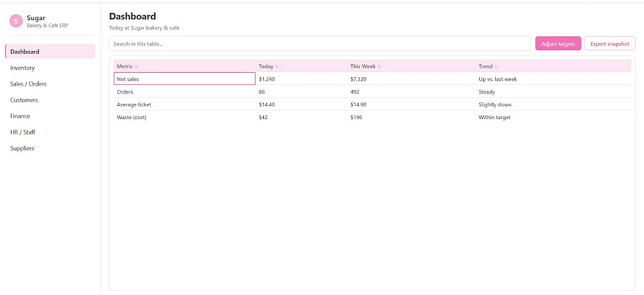This screenshot has width=644, height=295.
Task: Select HR / Staff in sidebar
Action: point(23,132)
